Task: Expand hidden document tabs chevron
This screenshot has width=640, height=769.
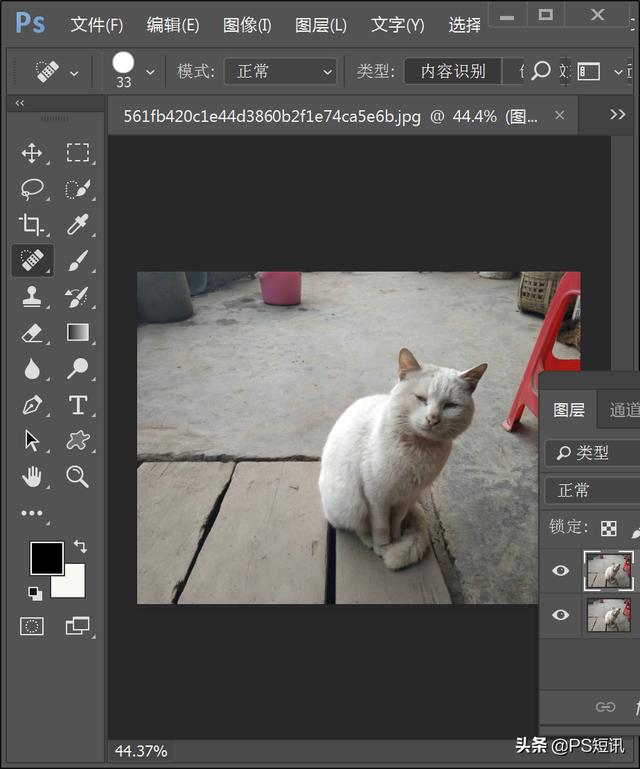Action: pos(617,114)
